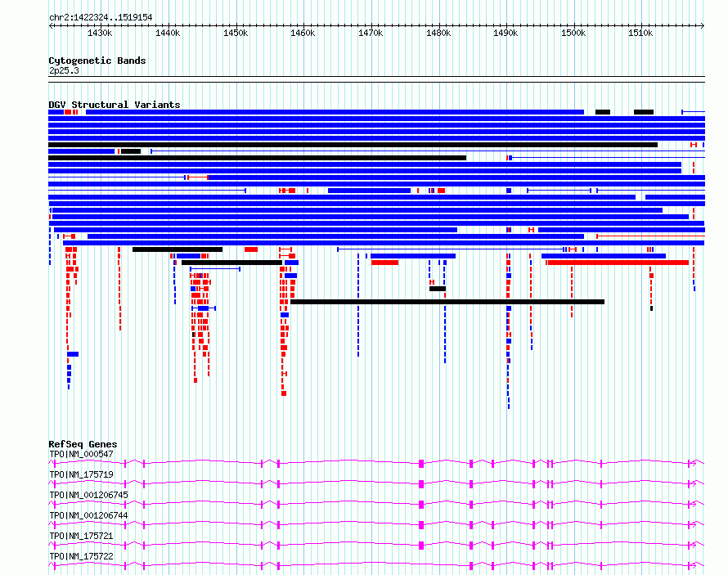The width and height of the screenshot is (728, 575).
Task: Click the short black variant near 1510k in top row
Action: tap(644, 112)
